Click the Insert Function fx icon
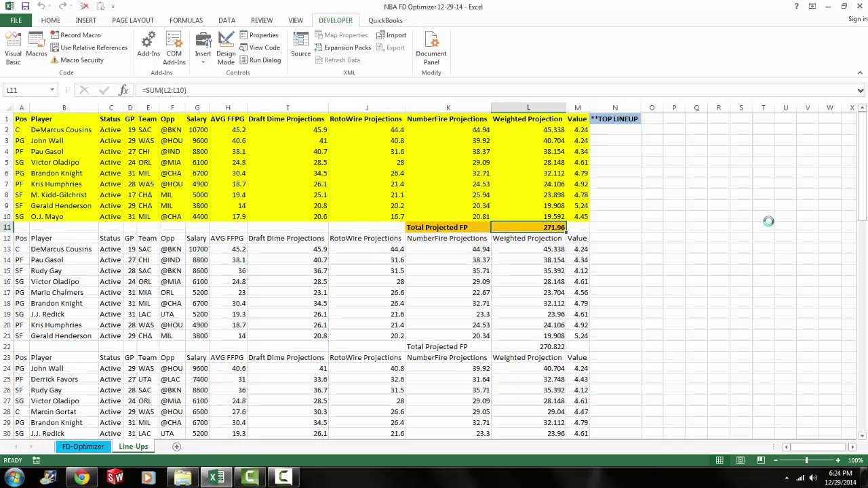Image resolution: width=868 pixels, height=488 pixels. coord(123,90)
